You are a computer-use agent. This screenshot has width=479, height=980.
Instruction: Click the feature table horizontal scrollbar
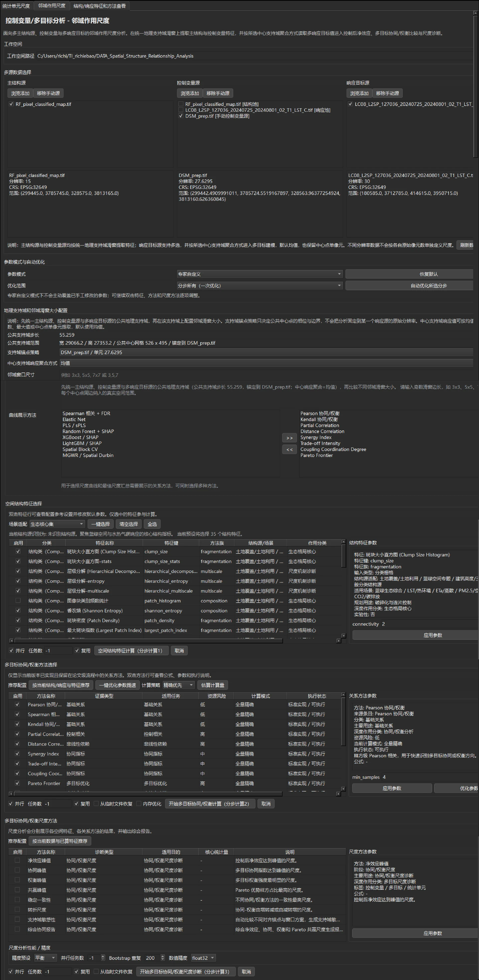[148, 641]
